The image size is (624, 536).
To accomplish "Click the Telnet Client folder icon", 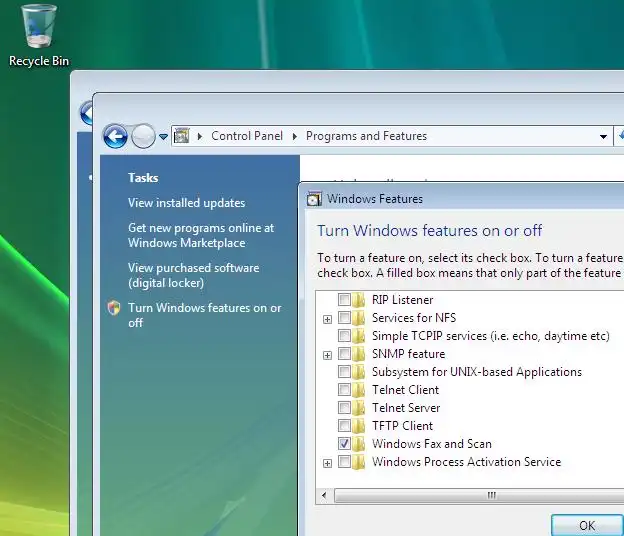I will point(359,390).
